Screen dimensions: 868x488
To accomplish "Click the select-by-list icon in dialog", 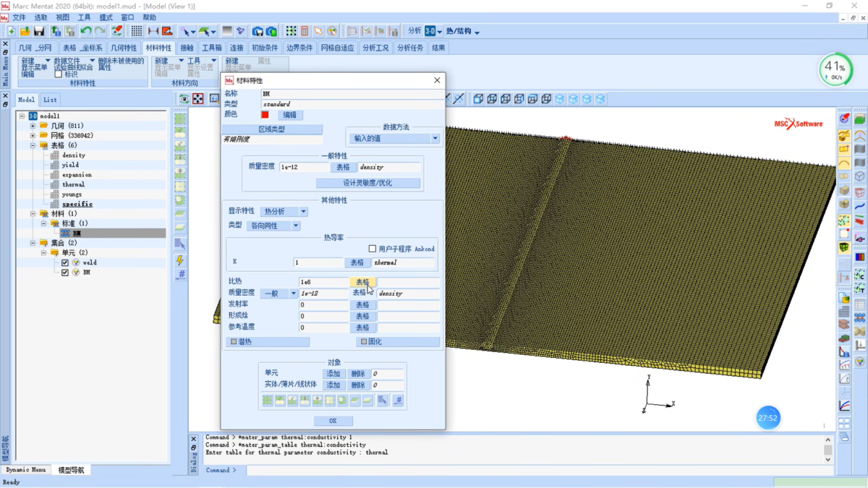I will pyautogui.click(x=383, y=401).
